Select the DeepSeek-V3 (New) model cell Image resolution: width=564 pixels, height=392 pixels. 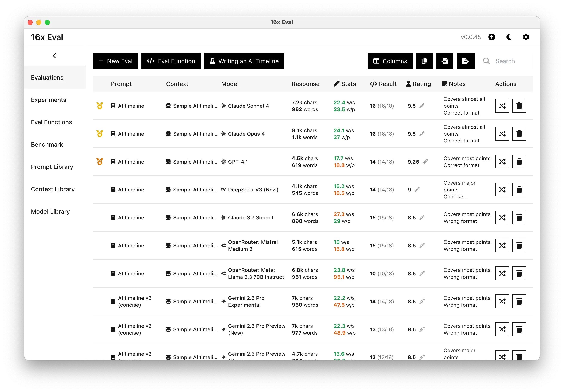pyautogui.click(x=250, y=190)
